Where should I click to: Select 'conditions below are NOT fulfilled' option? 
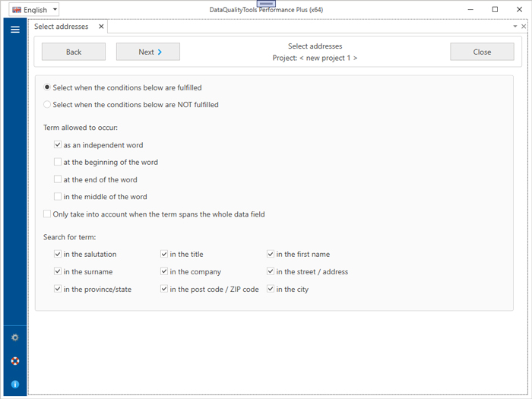point(48,105)
